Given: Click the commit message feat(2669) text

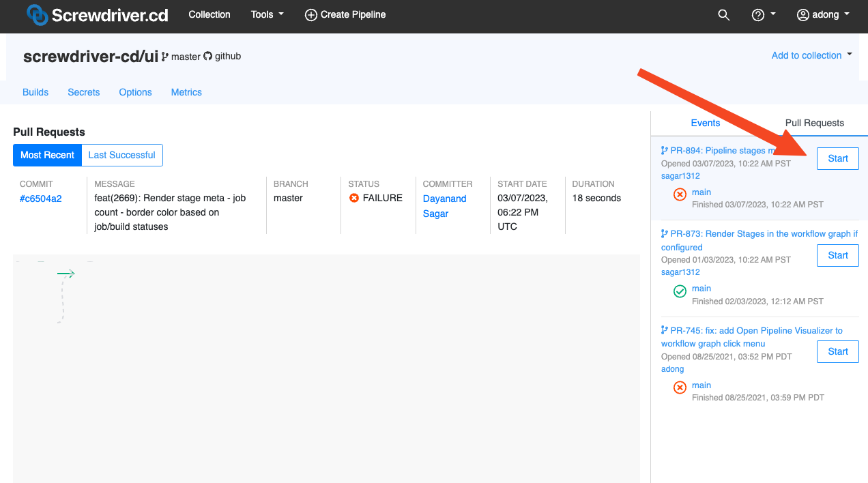Looking at the screenshot, I should (x=170, y=212).
